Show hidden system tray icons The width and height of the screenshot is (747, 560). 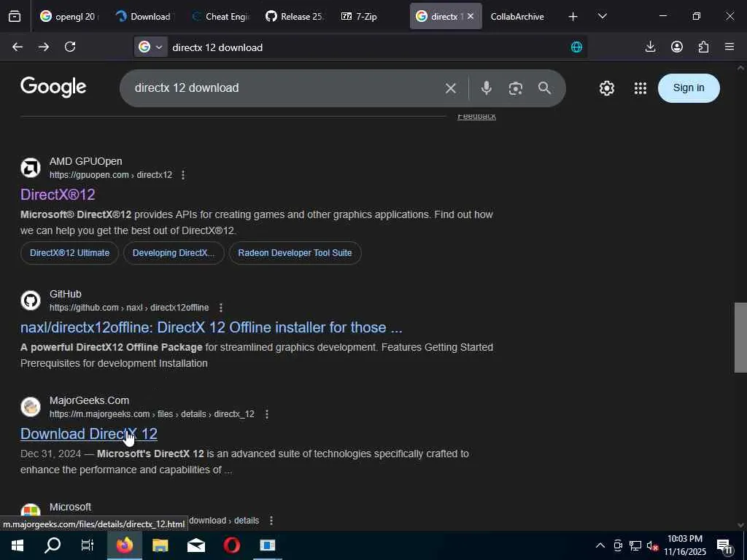pos(600,545)
